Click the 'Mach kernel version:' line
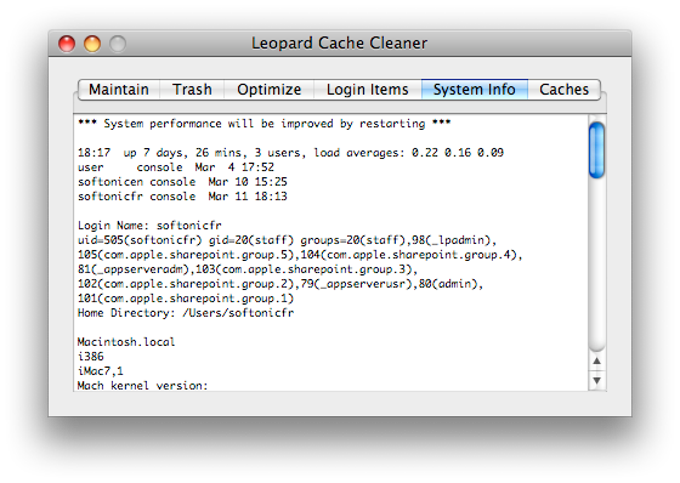The height and width of the screenshot is (483, 680). (143, 385)
